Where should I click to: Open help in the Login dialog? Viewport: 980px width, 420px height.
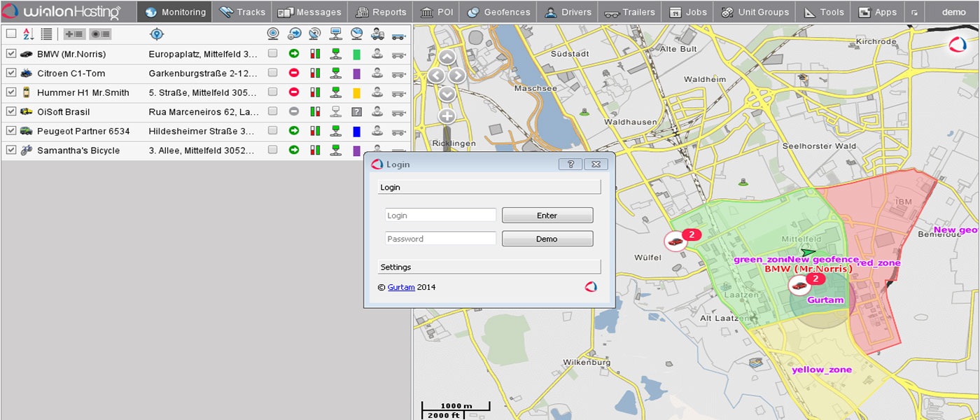coord(570,164)
